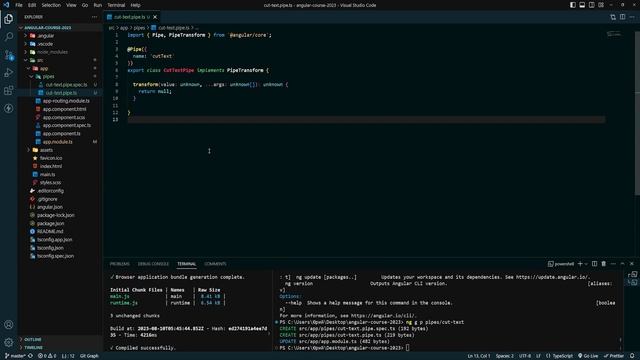Expand the .vscode folder
The width and height of the screenshot is (640, 360).
[26, 44]
